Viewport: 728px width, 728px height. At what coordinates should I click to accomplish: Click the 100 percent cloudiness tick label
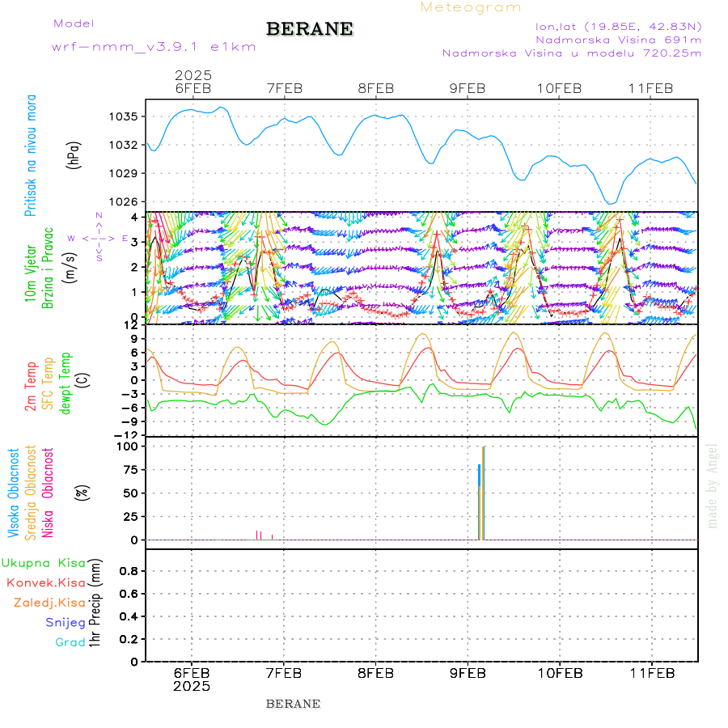point(127,447)
